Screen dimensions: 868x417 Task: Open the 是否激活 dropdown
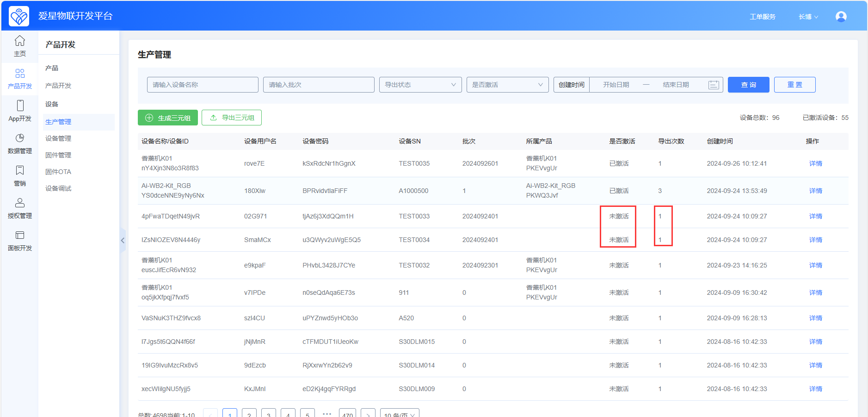tap(507, 85)
